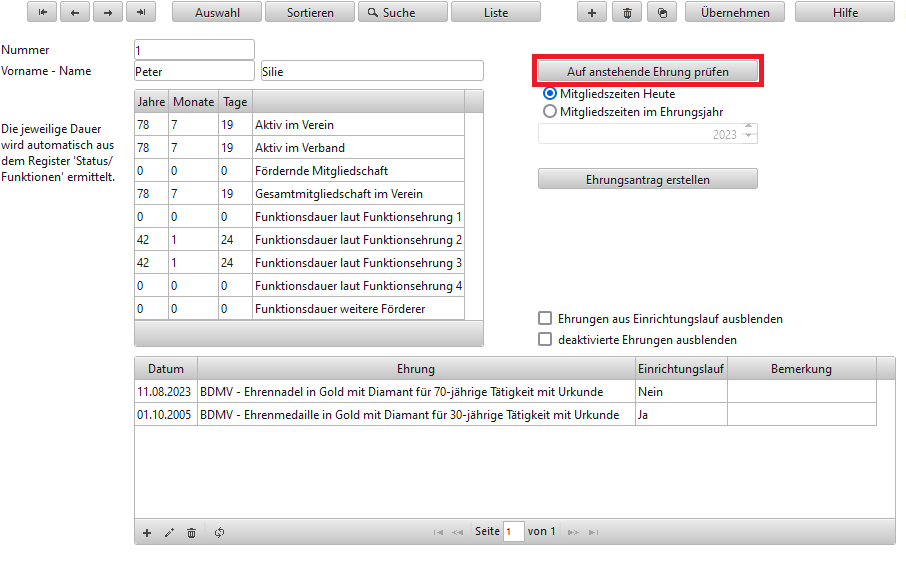Click the Seite page number field

click(513, 532)
